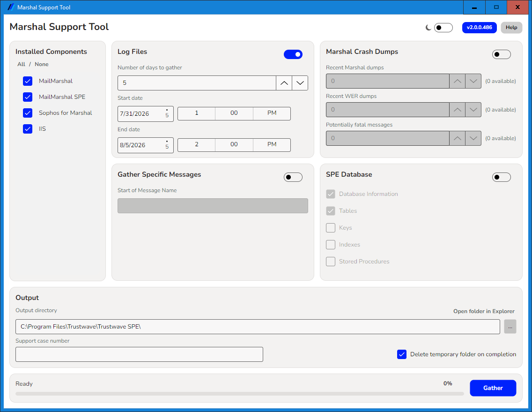Toggle start time PM field

[272, 113]
